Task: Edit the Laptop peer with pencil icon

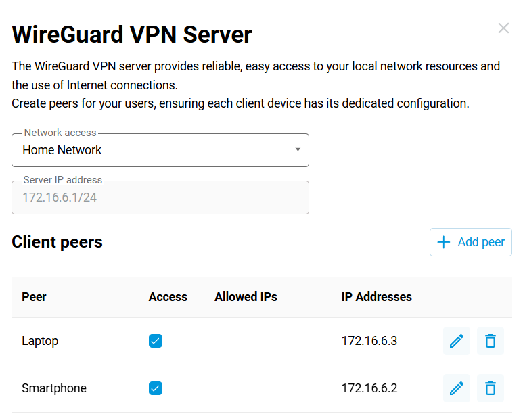Action: (457, 341)
